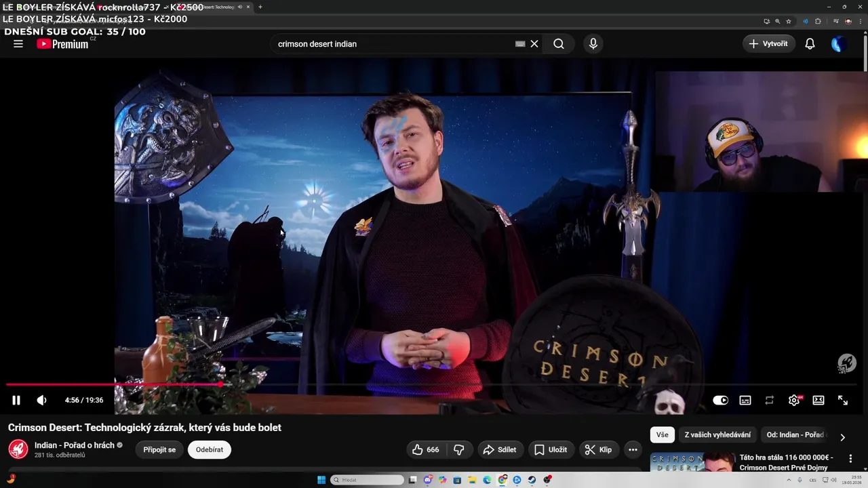Mute the video volume
This screenshot has width=868, height=488.
(x=41, y=400)
